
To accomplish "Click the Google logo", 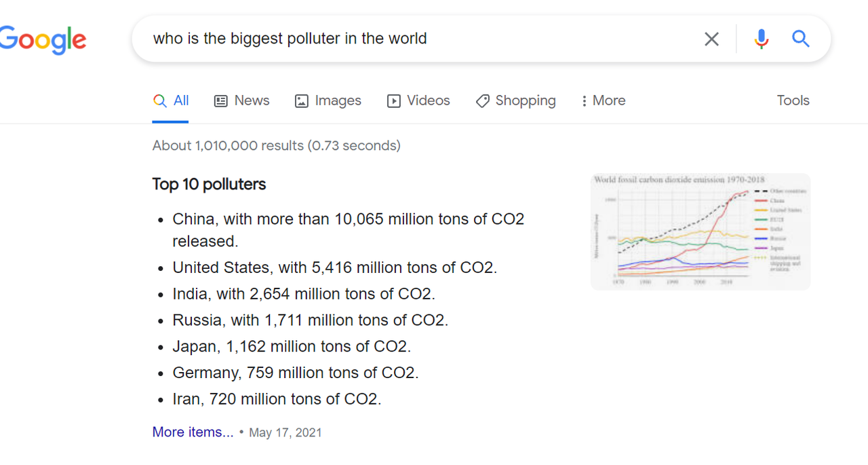I will click(x=43, y=40).
